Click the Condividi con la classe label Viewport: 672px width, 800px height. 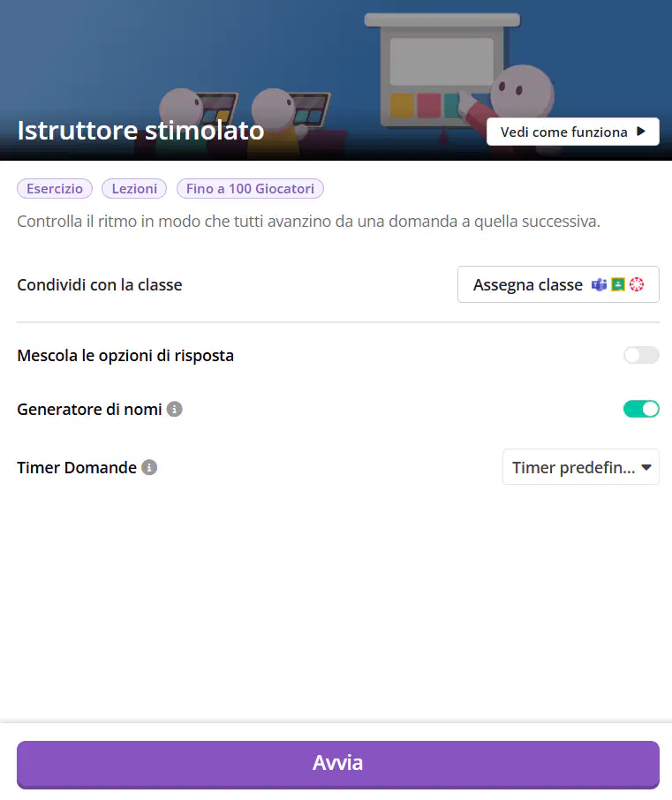(x=100, y=284)
